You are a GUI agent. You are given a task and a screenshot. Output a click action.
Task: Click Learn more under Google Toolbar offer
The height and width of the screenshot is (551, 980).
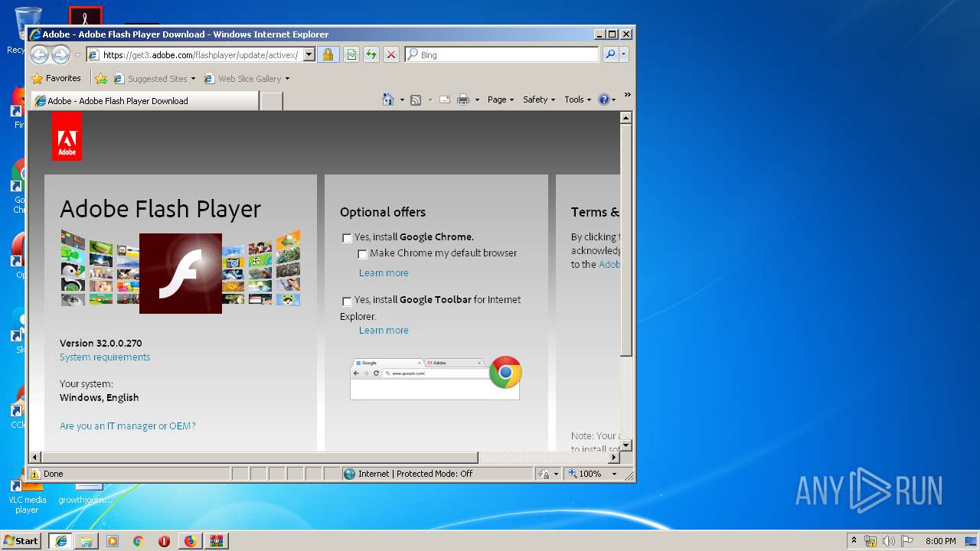coord(384,331)
